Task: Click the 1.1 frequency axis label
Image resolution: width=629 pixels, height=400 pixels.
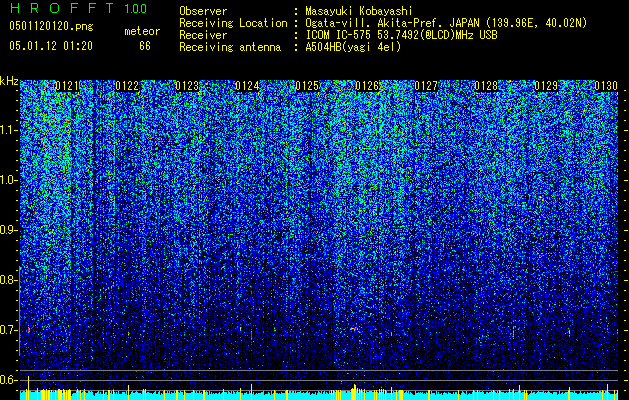Action: (x=9, y=130)
